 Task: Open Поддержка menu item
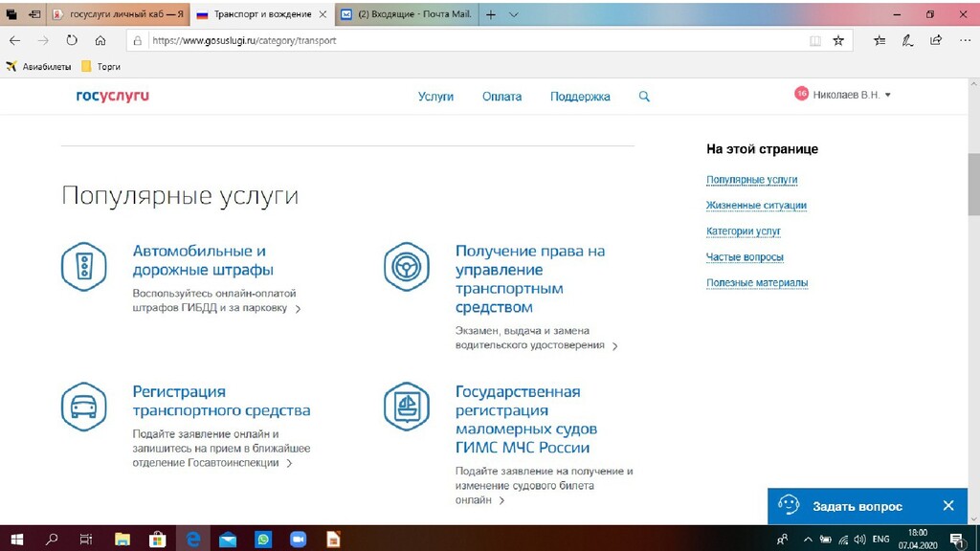580,97
